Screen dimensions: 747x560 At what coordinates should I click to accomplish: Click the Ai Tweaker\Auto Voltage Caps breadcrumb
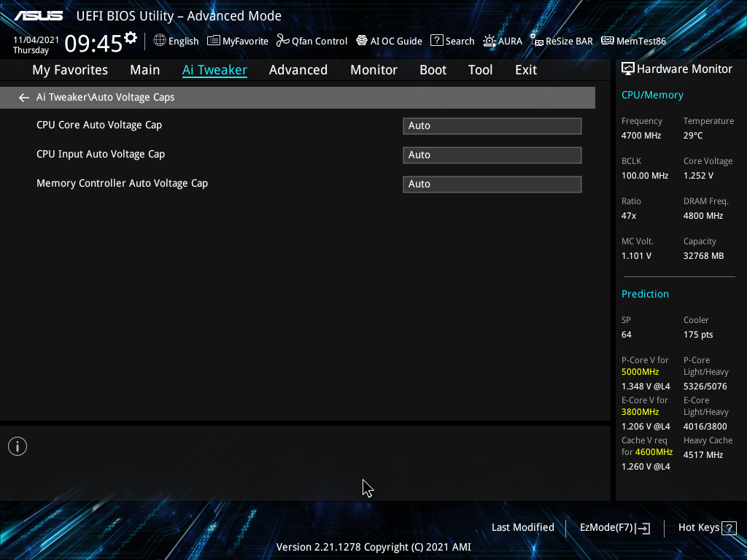(105, 97)
